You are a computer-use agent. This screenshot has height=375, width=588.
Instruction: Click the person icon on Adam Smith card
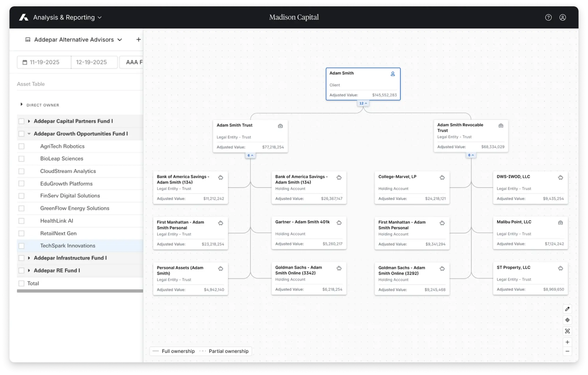coord(392,74)
